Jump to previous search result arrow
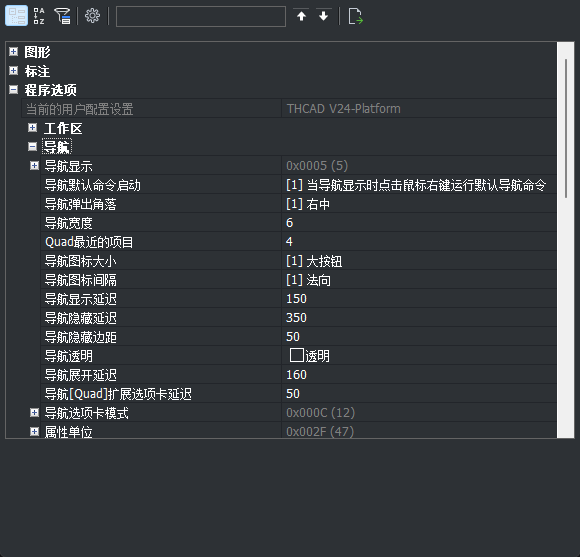580x557 pixels. coord(301,16)
